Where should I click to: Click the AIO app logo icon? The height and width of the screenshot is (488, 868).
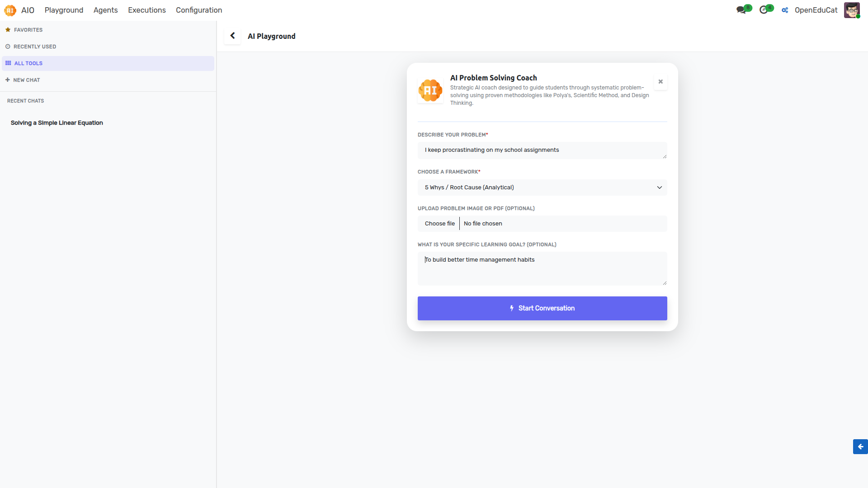(10, 10)
